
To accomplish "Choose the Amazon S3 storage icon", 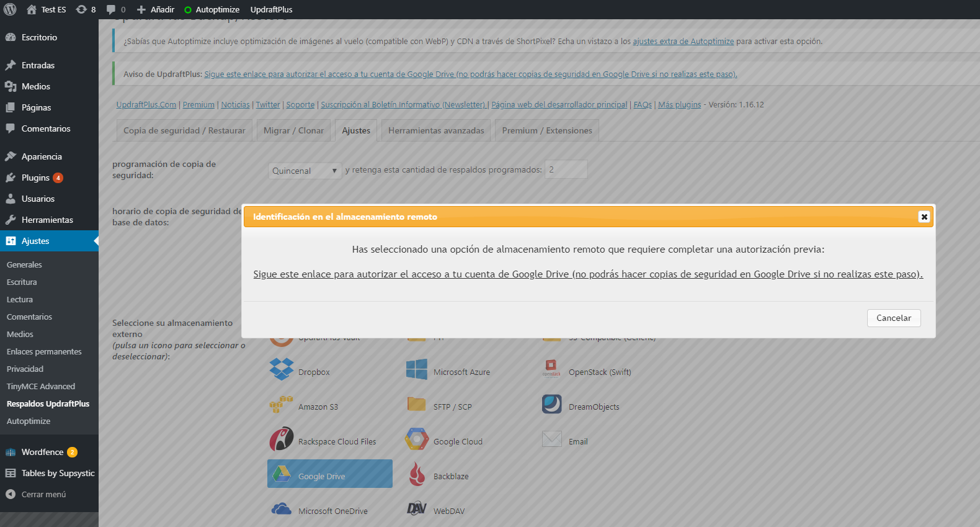I will [282, 404].
